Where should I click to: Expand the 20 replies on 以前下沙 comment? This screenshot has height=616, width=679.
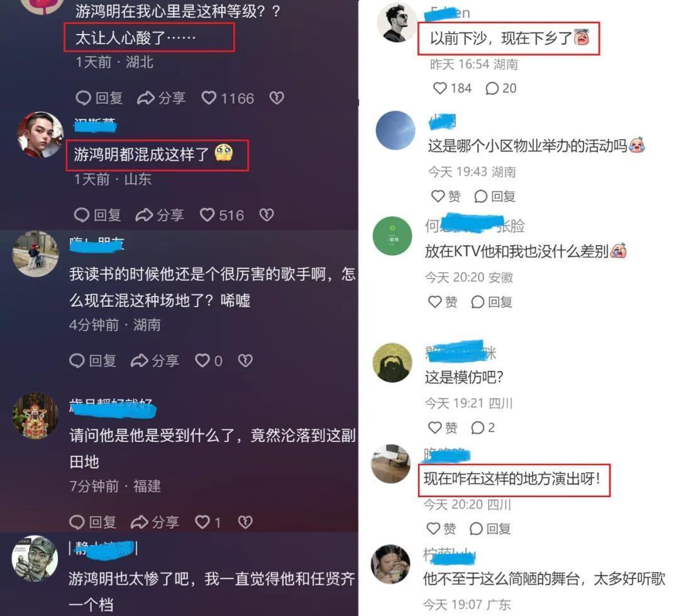(x=501, y=88)
